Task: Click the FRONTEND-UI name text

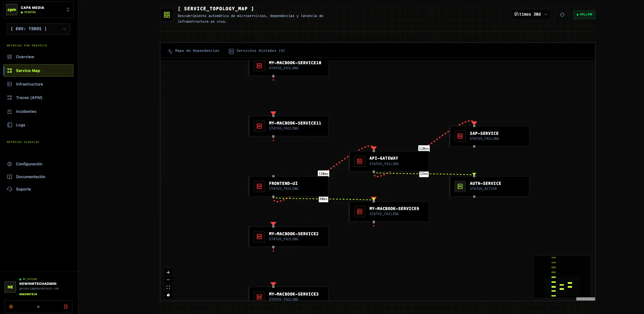Action: (283, 183)
